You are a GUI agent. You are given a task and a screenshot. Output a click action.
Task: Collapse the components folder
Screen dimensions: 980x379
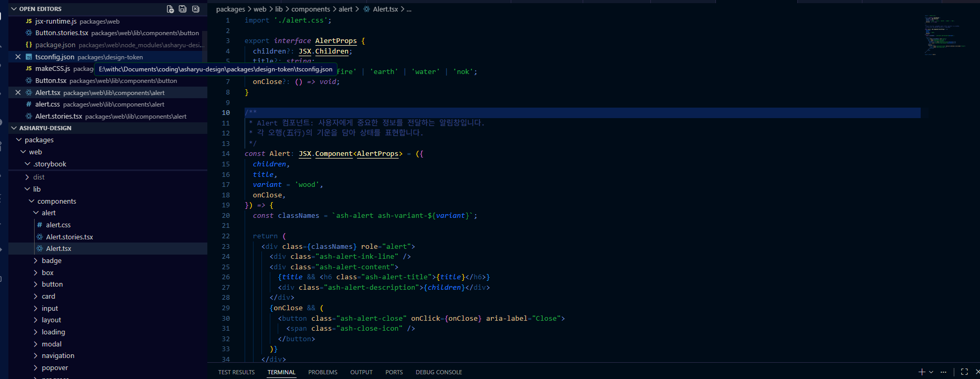[31, 201]
